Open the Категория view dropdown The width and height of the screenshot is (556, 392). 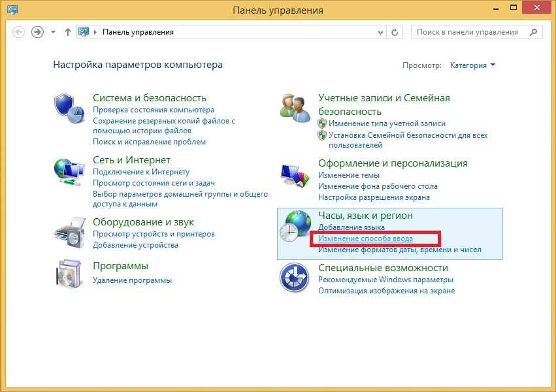[x=472, y=65]
